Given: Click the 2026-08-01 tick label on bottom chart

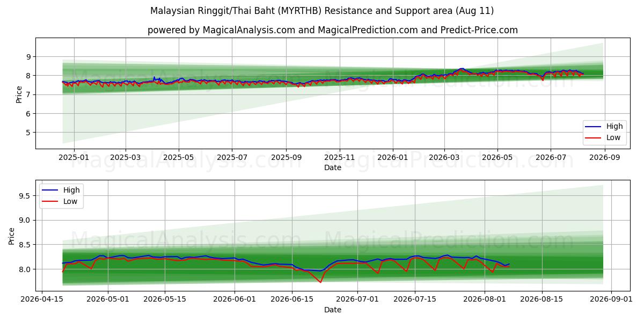Looking at the screenshot, I should [x=485, y=299].
